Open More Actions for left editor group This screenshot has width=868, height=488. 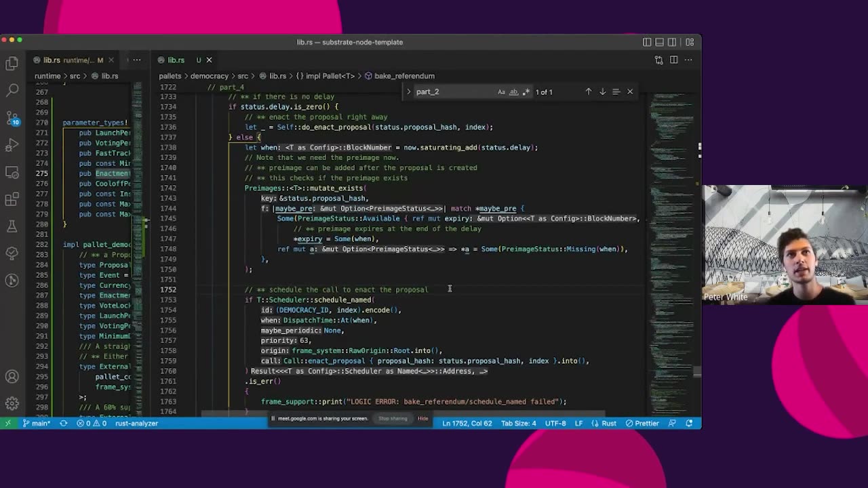pos(137,60)
